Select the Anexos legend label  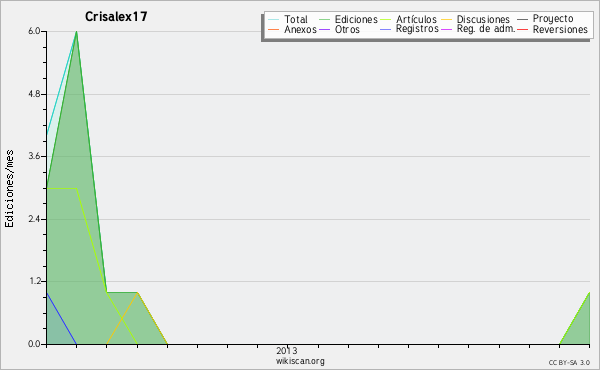click(300, 29)
